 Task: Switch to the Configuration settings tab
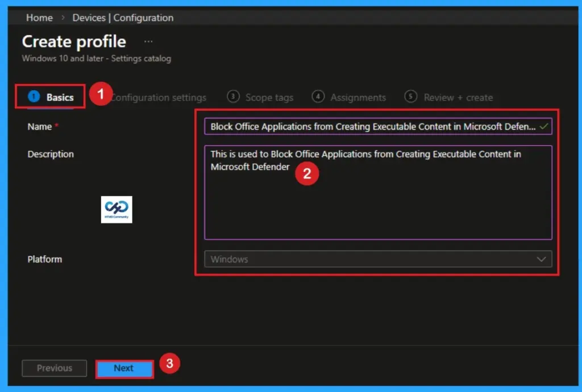pos(159,97)
